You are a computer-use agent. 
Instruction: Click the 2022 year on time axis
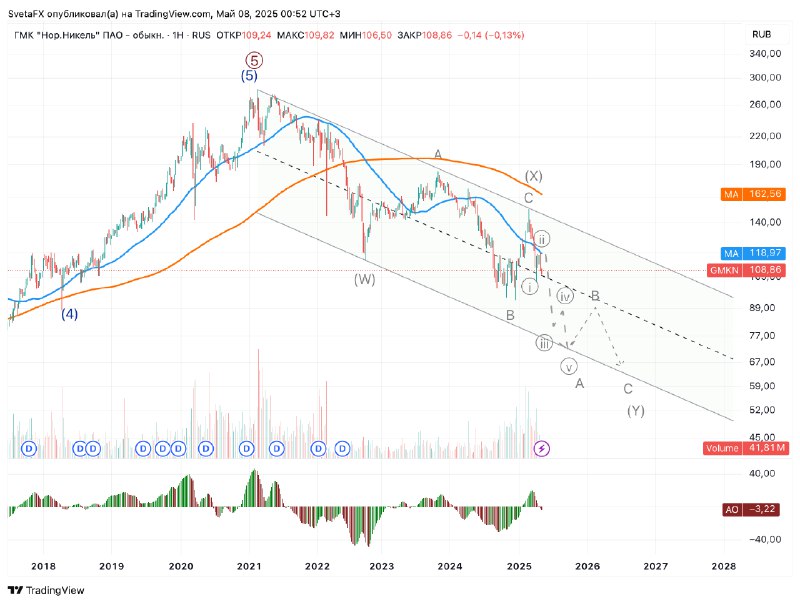317,566
